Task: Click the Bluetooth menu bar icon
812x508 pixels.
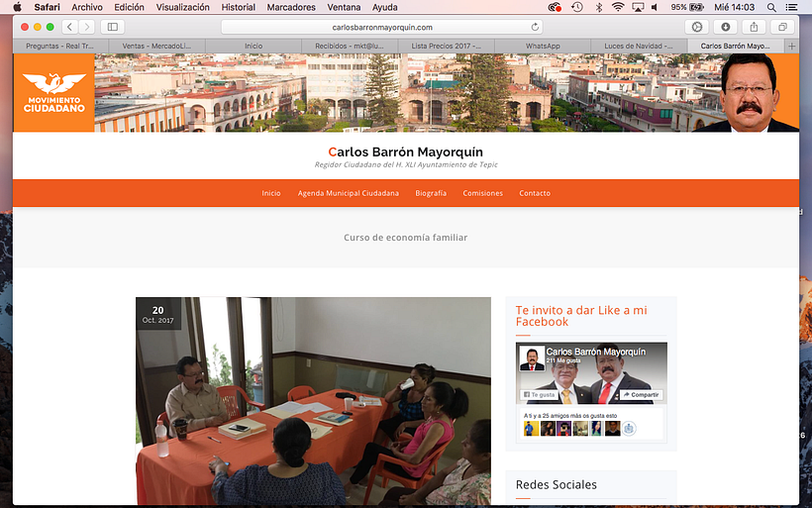Action: coord(599,7)
